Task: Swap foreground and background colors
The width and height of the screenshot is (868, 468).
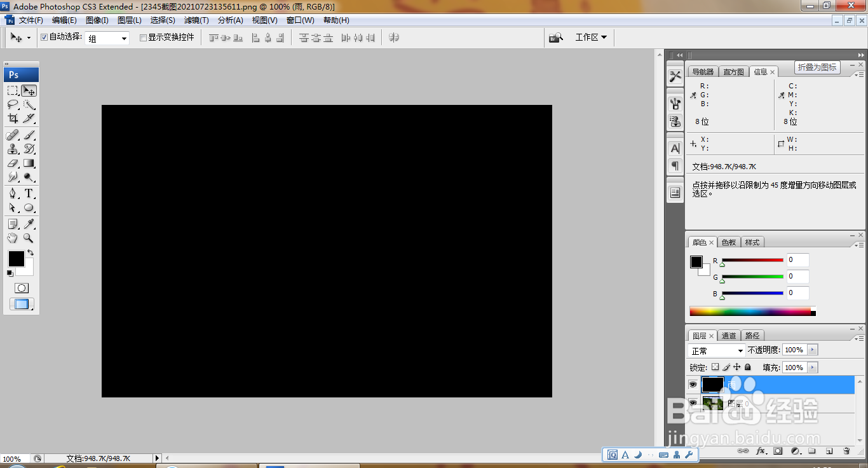Action: click(x=30, y=253)
